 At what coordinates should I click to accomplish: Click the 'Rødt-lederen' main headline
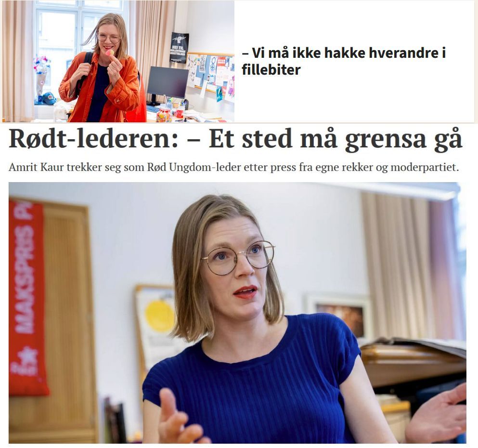235,139
